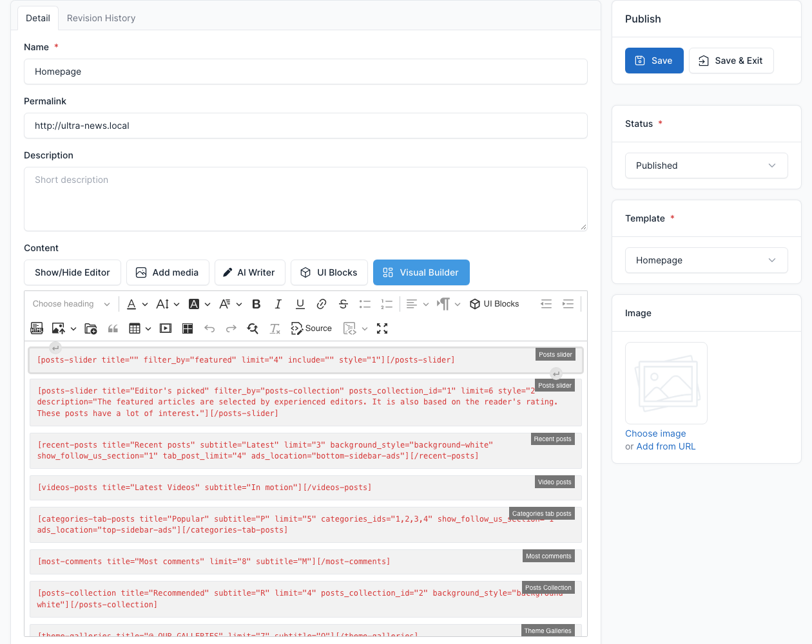Select the featured posts-slider shortcode block

coord(305,360)
